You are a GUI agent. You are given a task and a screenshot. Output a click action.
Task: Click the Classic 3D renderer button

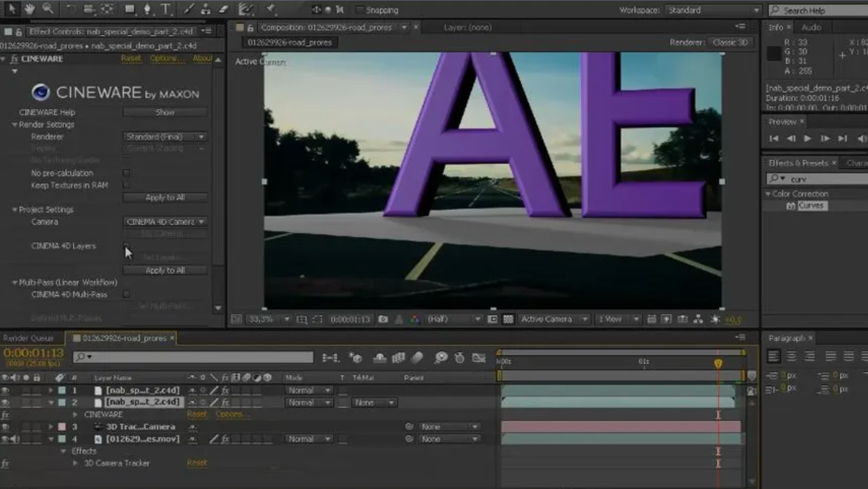[x=731, y=42]
